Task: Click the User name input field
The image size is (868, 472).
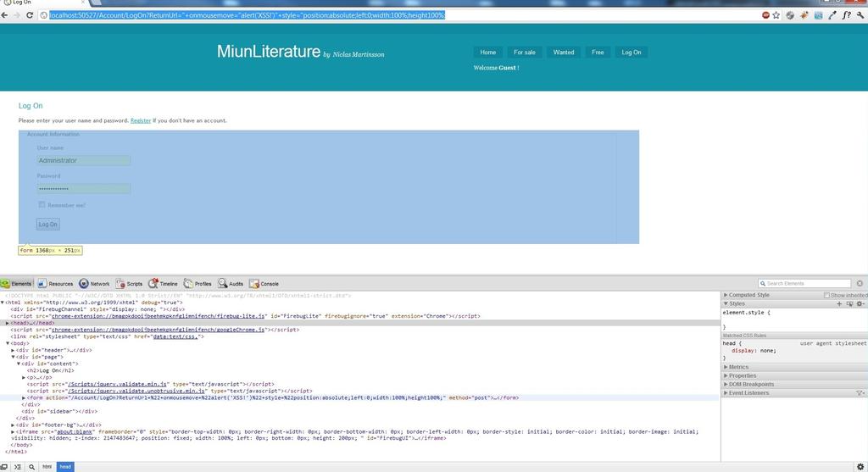Action: pyautogui.click(x=84, y=160)
